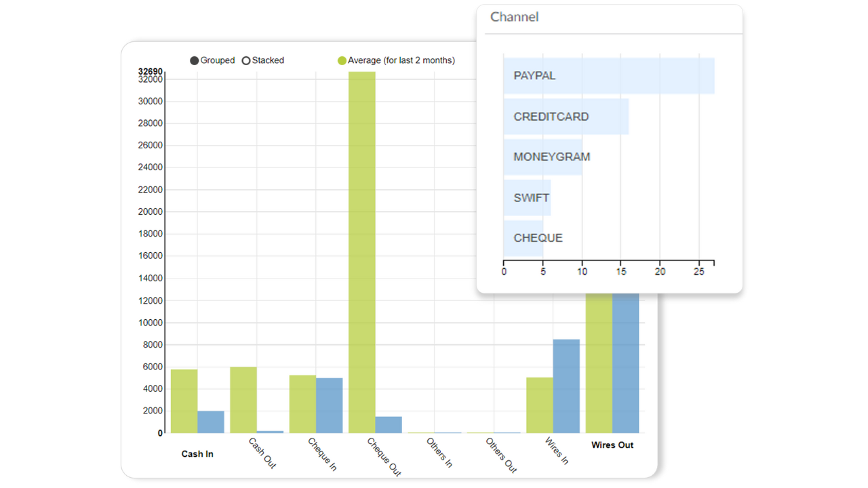Click the MONEYGRAM channel bar

click(543, 157)
